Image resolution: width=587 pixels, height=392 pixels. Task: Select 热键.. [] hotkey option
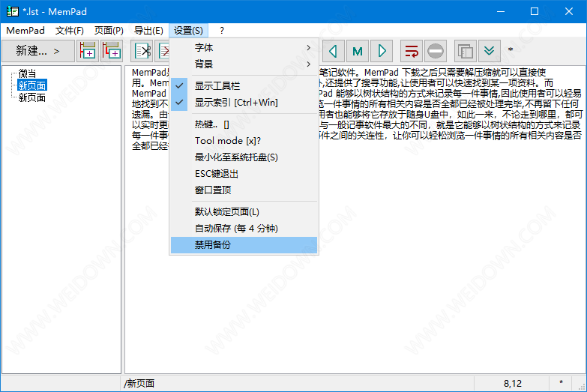coord(244,124)
